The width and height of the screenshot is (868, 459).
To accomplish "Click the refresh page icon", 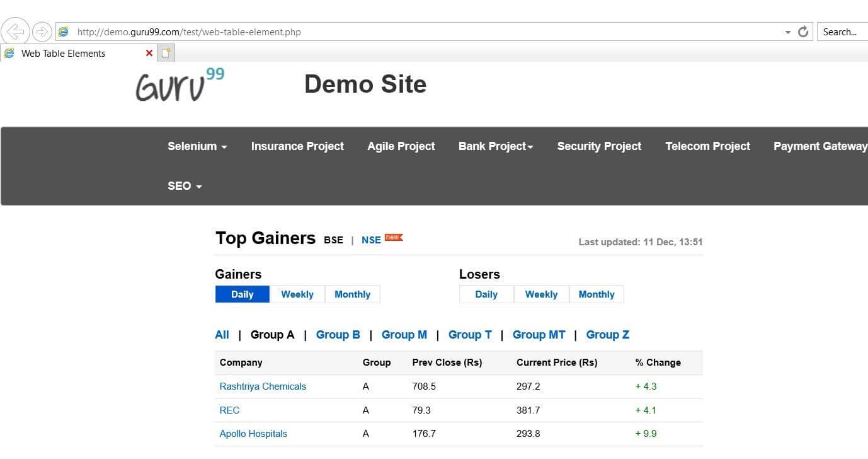I will click(x=802, y=32).
